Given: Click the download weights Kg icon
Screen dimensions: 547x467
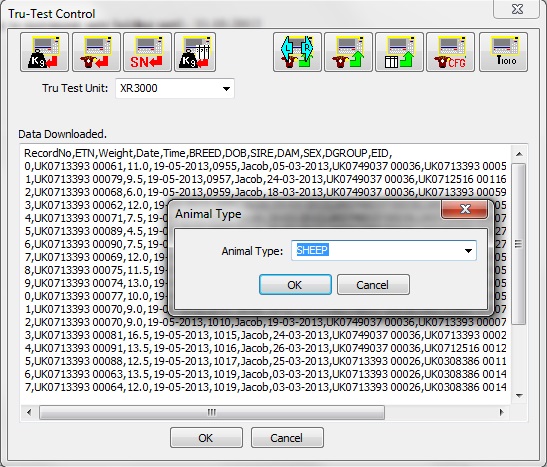Looking at the screenshot, I should (x=44, y=52).
